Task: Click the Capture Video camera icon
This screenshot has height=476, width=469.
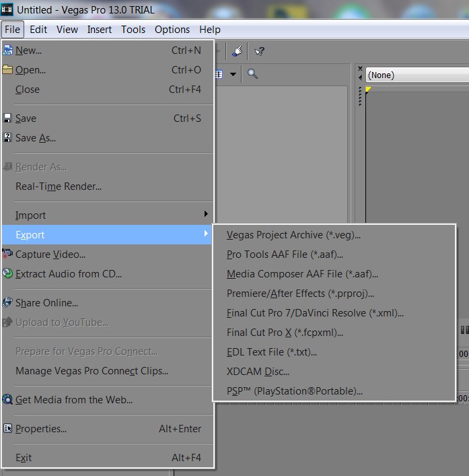Action: 7,254
